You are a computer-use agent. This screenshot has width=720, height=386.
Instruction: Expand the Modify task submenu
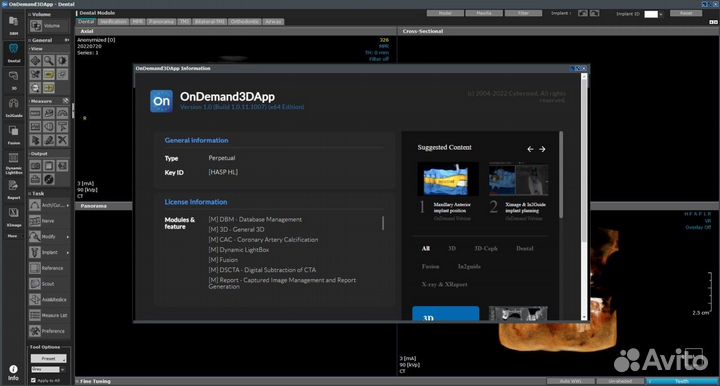point(68,237)
